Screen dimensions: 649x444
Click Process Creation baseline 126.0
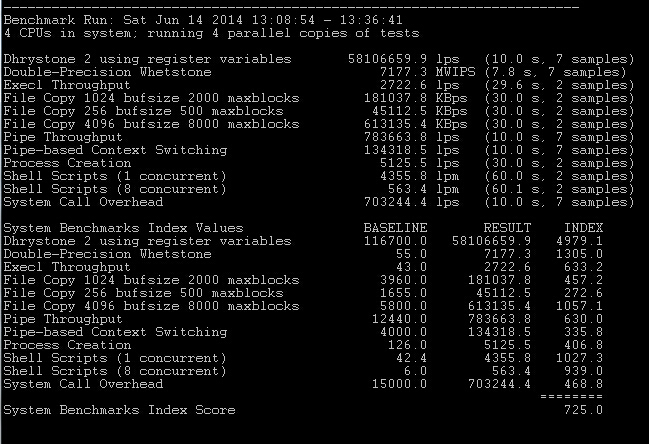coord(408,346)
